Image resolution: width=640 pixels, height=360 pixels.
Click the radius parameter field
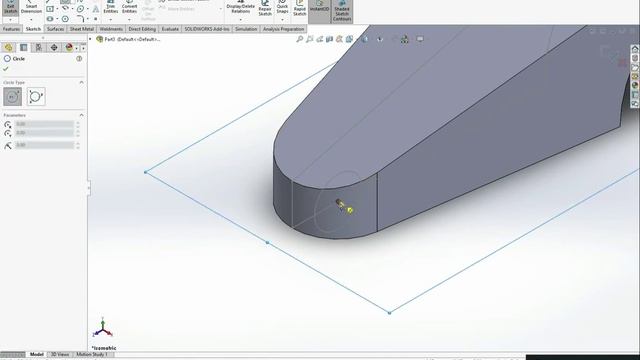tap(44, 145)
